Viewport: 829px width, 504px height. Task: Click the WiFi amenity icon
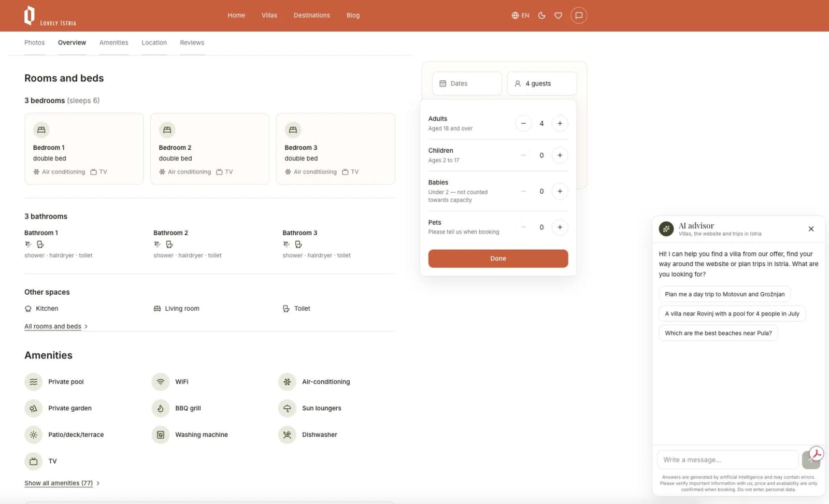tap(161, 382)
